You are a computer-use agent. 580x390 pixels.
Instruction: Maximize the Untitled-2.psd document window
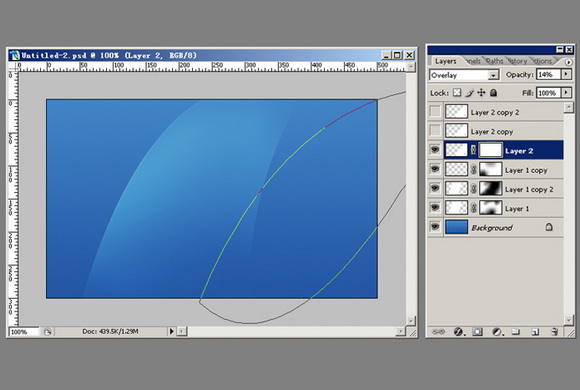click(x=397, y=55)
